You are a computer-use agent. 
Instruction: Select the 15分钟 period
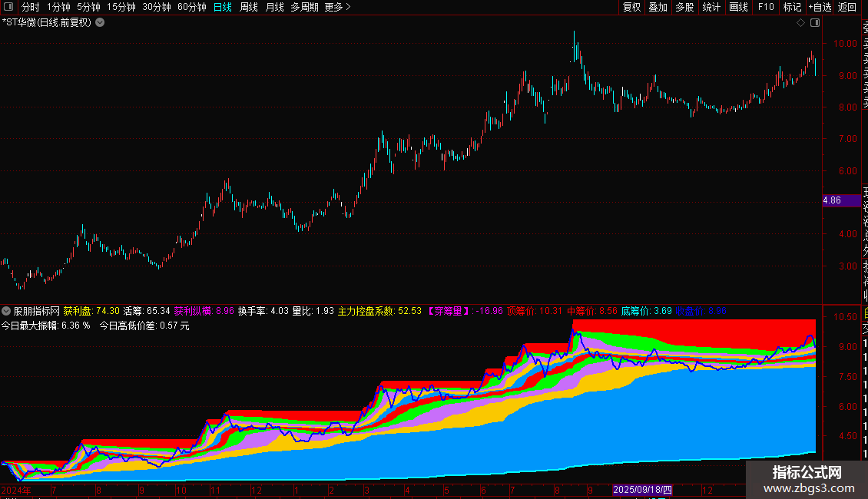tap(121, 7)
